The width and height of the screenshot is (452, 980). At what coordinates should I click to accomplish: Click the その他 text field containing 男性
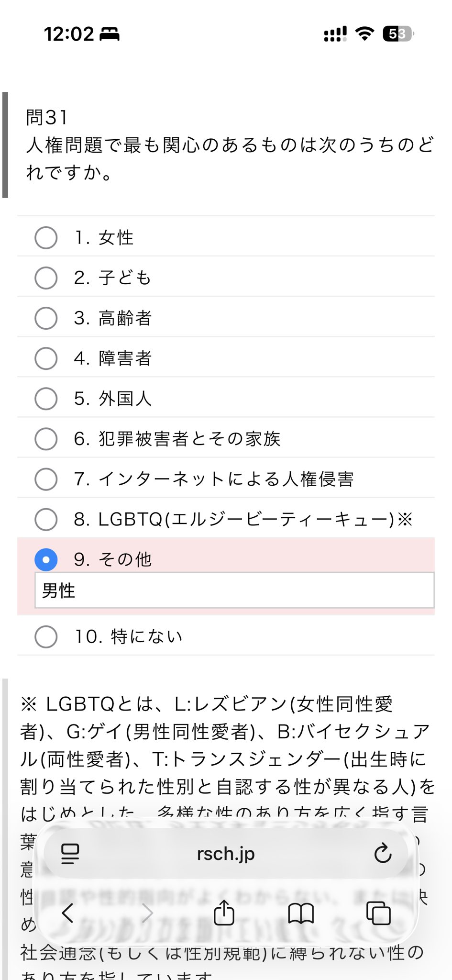(x=234, y=590)
